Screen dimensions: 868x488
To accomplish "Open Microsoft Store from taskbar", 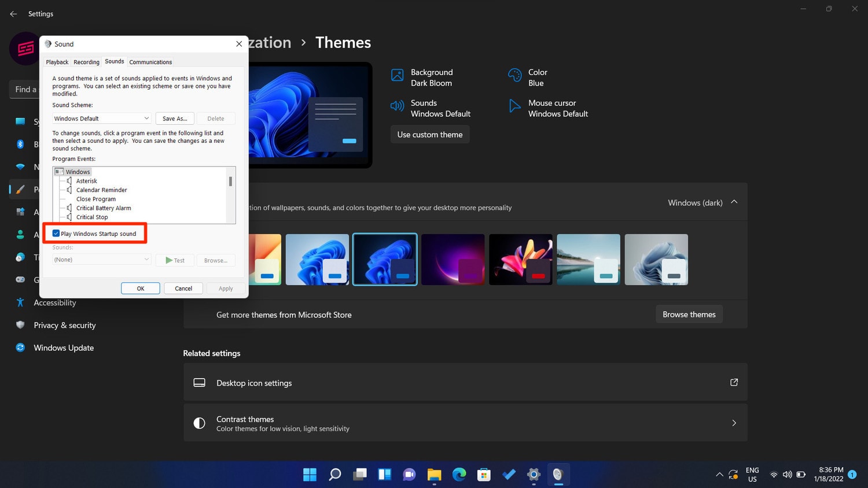I will (484, 475).
